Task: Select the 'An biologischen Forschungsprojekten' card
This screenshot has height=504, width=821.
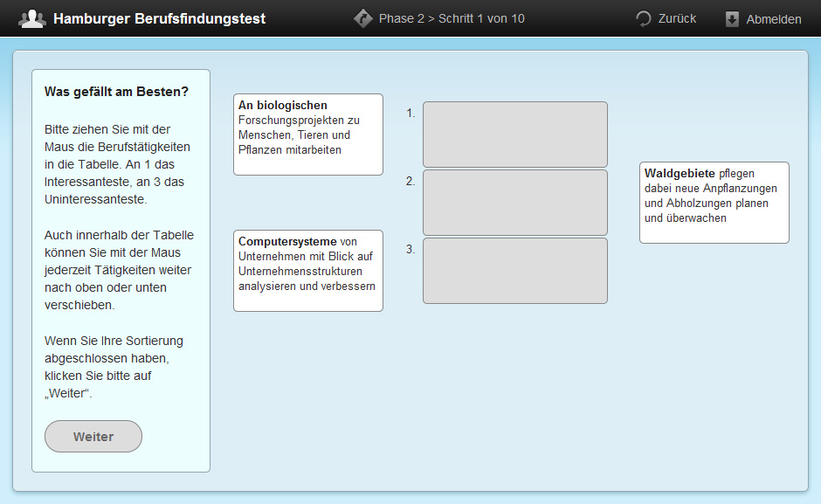Action: point(307,135)
